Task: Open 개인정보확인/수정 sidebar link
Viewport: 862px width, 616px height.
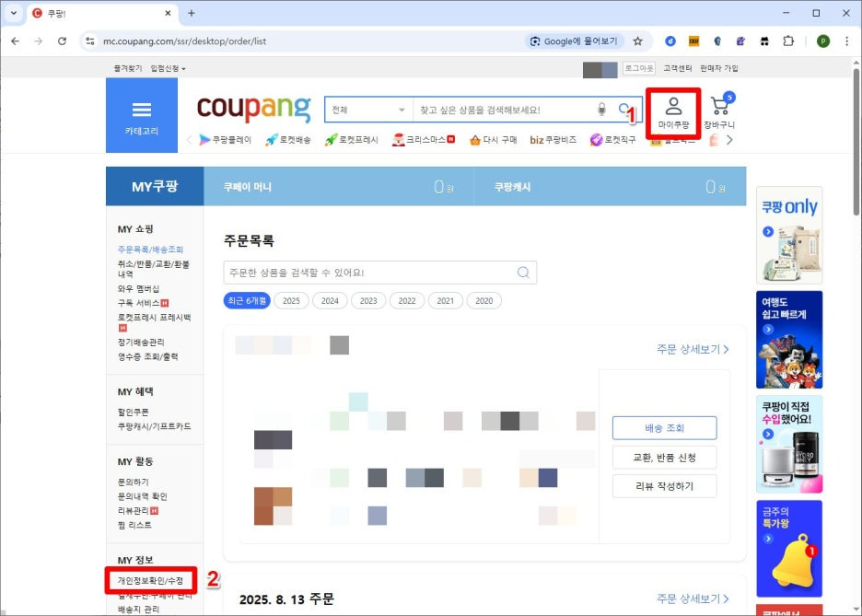Action: pyautogui.click(x=150, y=580)
